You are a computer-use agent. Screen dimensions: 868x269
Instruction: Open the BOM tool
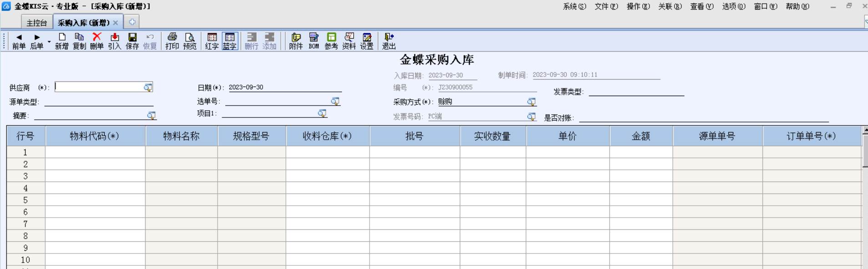click(314, 41)
